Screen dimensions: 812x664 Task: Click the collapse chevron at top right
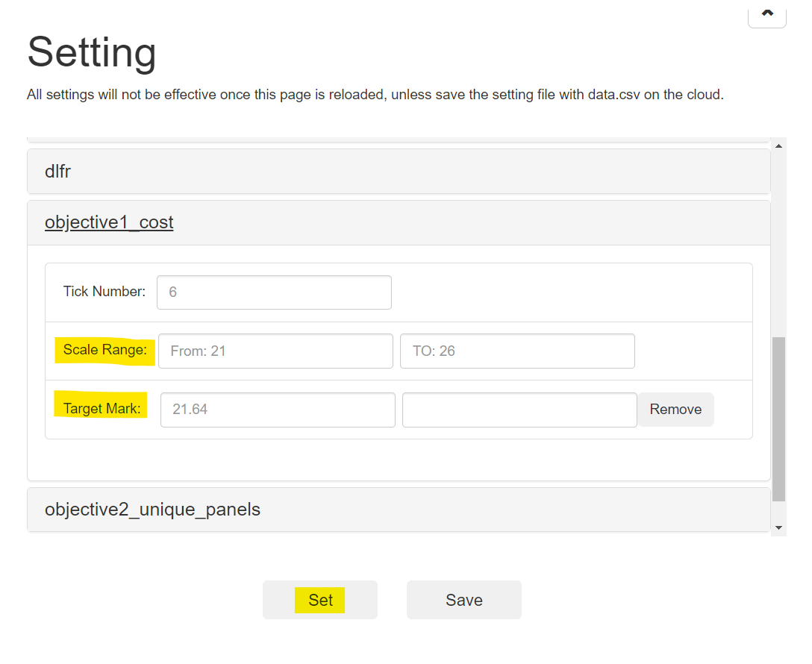click(x=766, y=15)
